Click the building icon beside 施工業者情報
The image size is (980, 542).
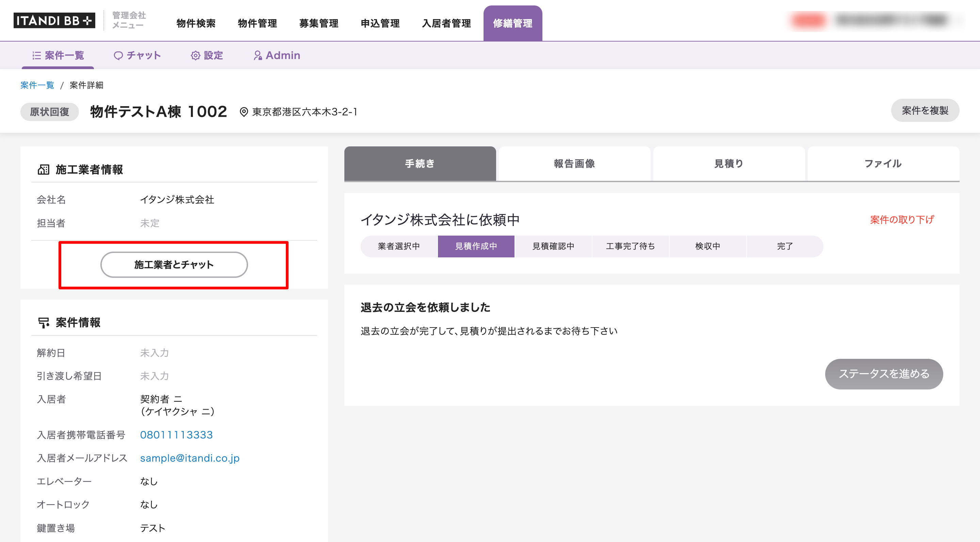point(43,170)
